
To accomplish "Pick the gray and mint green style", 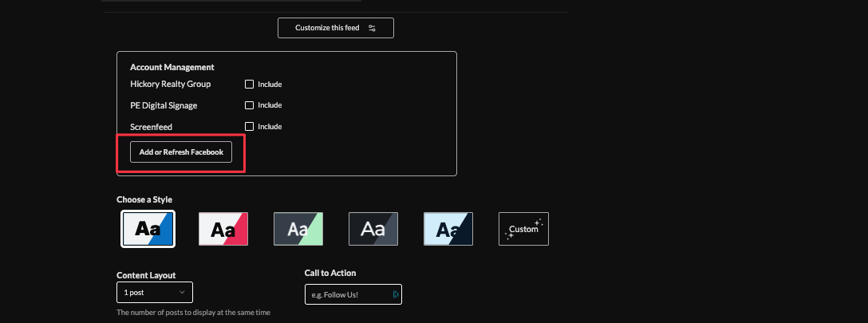I will 298,229.
